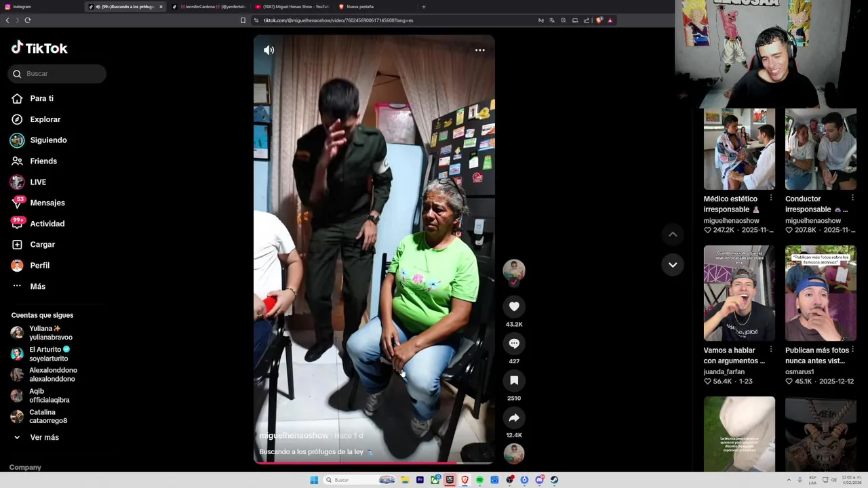
Task: Switch to the Nueva pestaña tab
Action: click(375, 7)
